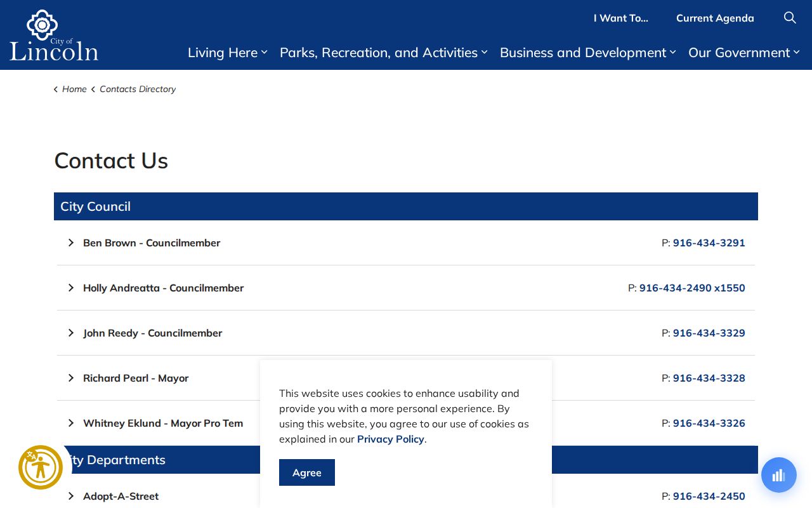Open the Current Agenda link
This screenshot has width=812, height=508.
pos(715,18)
